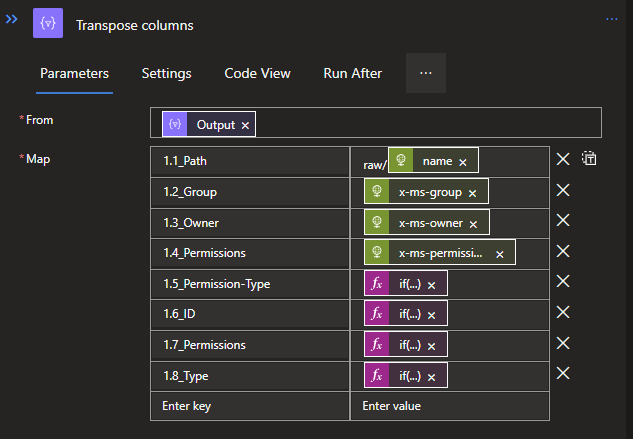
Task: Delete the 1.8_Type map row
Action: 563,373
